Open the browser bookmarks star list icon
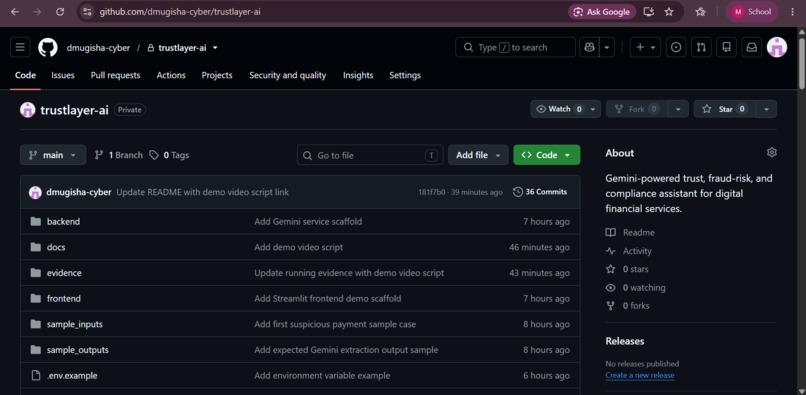Image resolution: width=806 pixels, height=395 pixels. [700, 12]
